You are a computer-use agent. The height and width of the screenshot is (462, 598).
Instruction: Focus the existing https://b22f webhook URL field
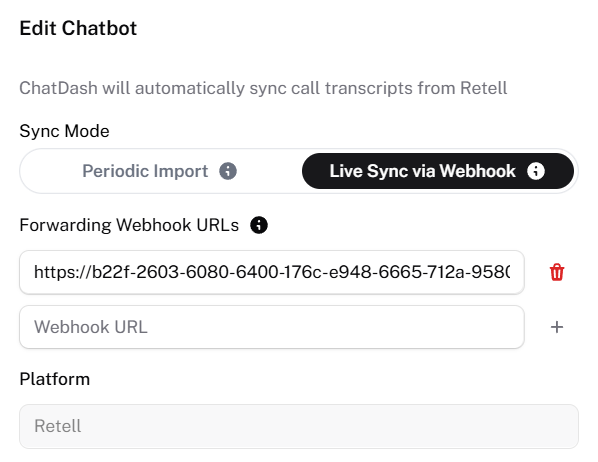(x=272, y=272)
